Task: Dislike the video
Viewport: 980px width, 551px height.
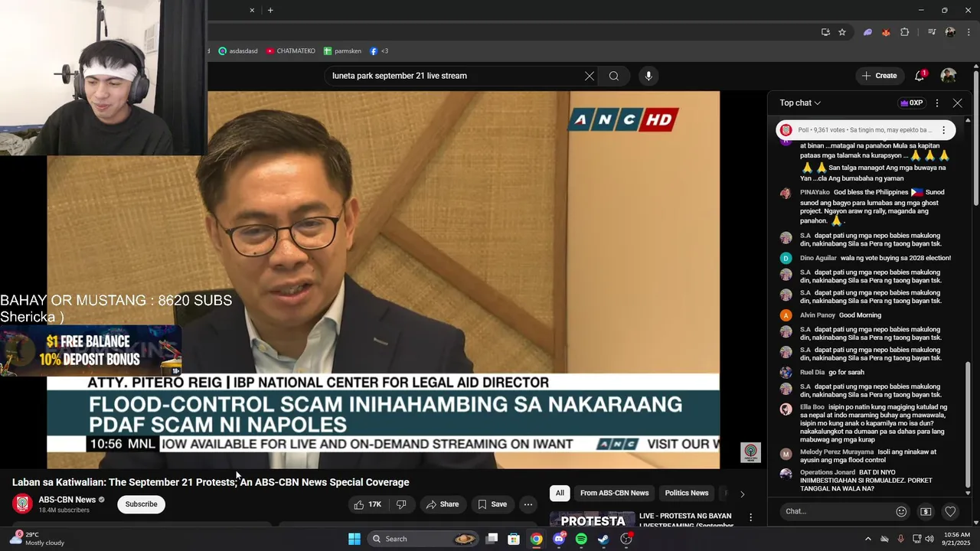Action: [400, 504]
